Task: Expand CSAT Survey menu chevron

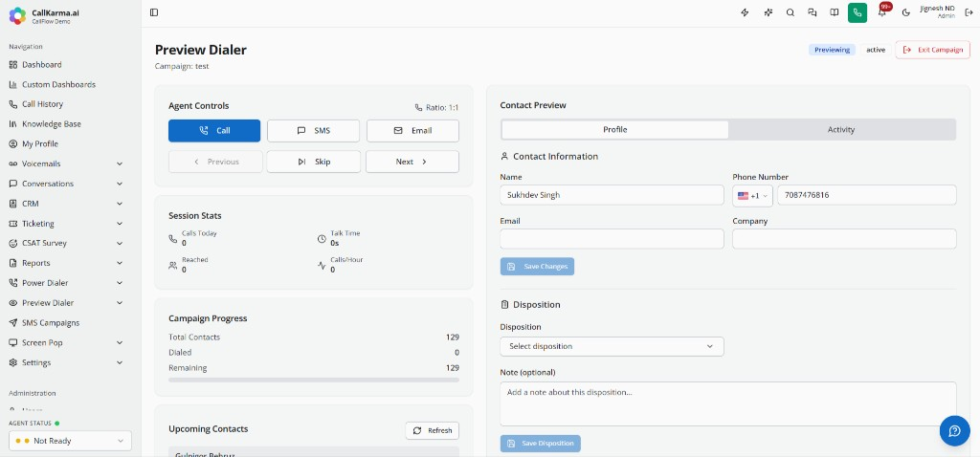Action: pos(120,243)
